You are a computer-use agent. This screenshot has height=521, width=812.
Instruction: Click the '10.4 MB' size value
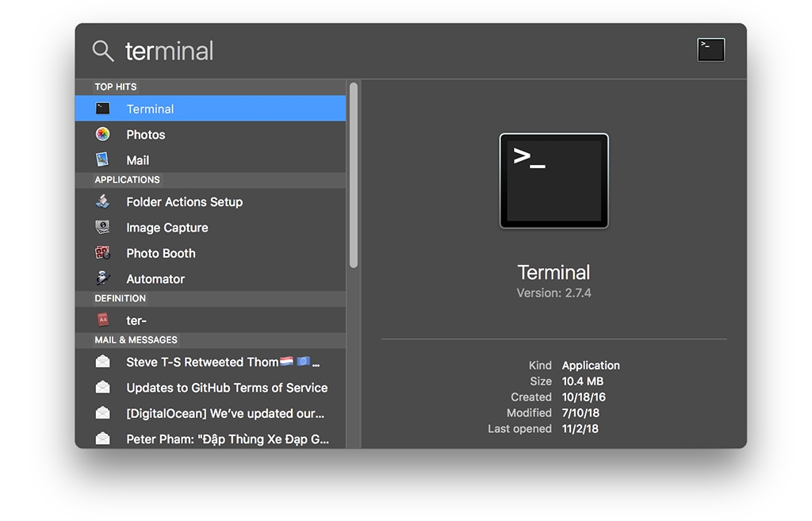(583, 381)
